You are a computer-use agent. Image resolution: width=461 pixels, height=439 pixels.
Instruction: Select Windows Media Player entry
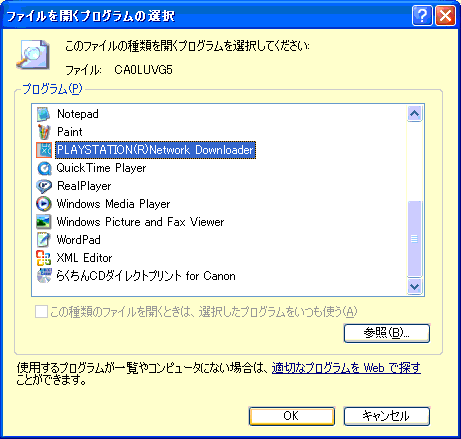click(x=113, y=204)
